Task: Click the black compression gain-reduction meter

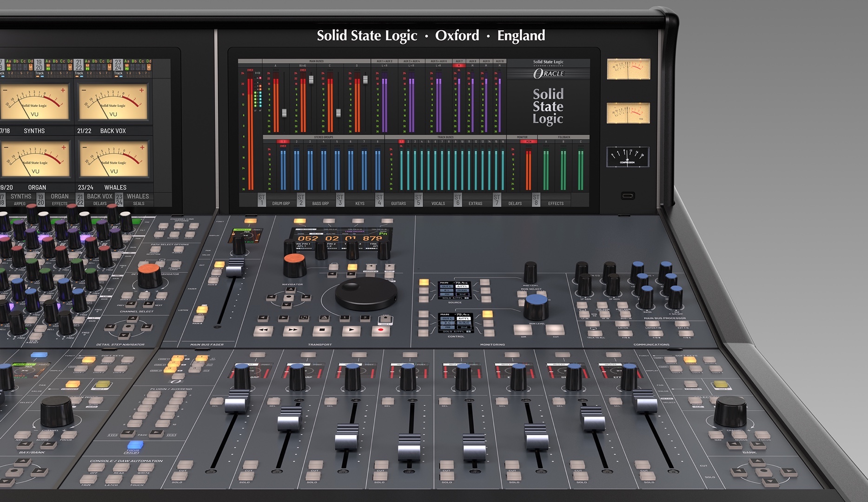Action: [628, 157]
